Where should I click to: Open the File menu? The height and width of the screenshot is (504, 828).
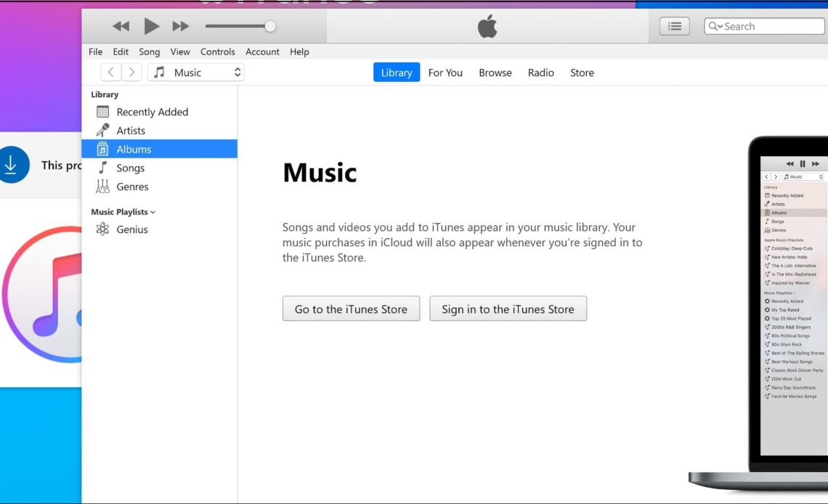[x=96, y=52]
